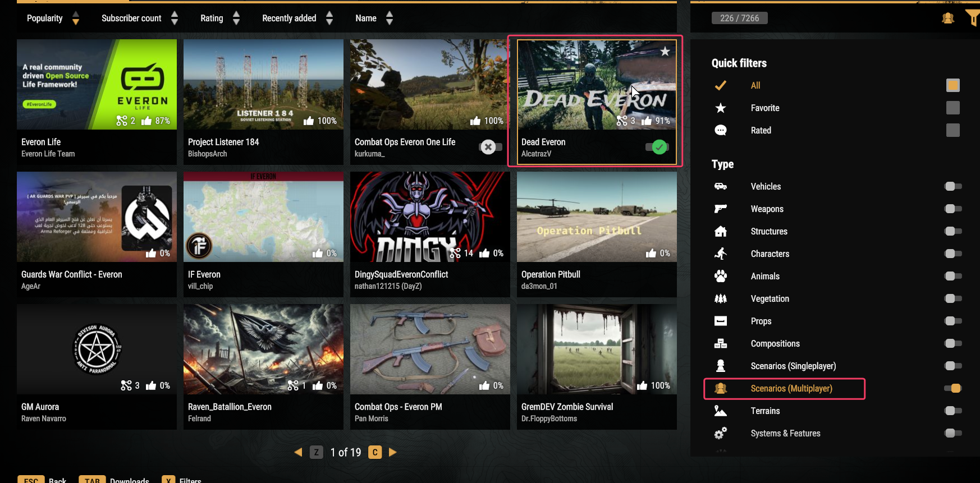Click the 226 / 7266 mod counter
This screenshot has height=483, width=980.
click(740, 18)
